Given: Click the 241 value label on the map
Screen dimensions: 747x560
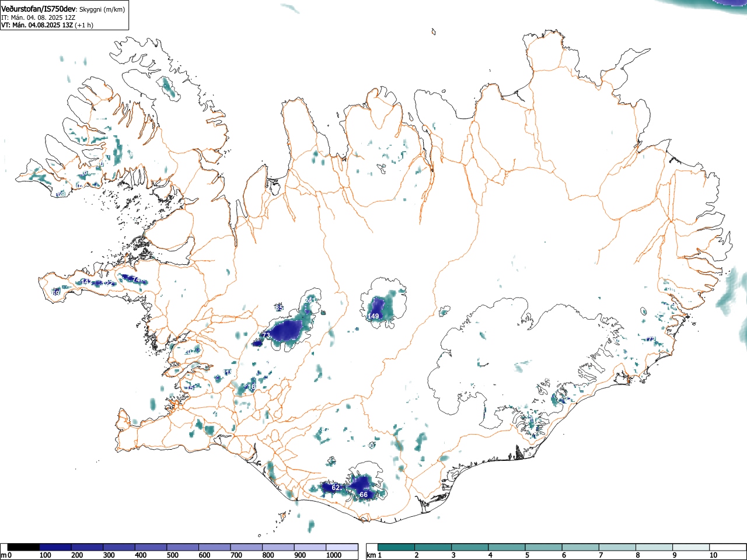Looking at the screenshot, I should [311, 300].
